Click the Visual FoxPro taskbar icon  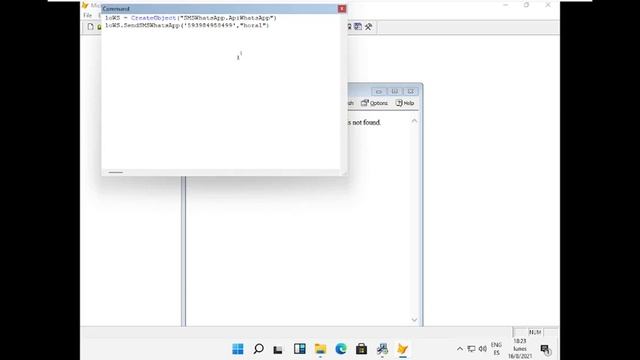pos(402,349)
